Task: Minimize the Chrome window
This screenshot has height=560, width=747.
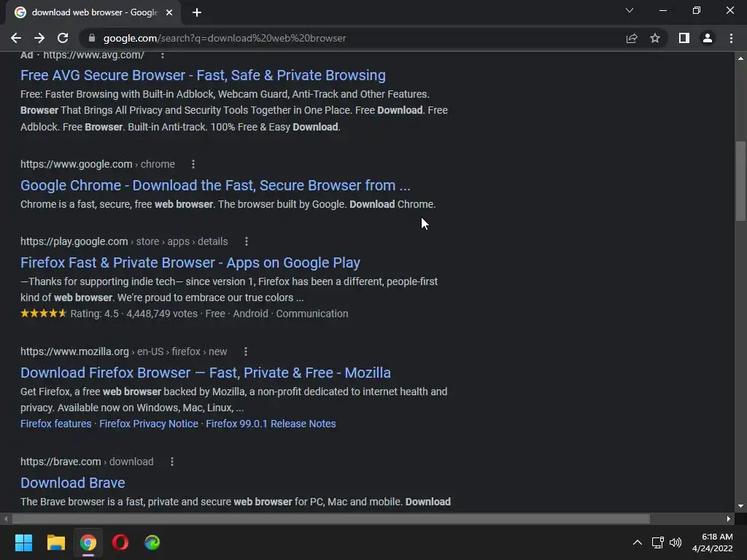Action: pyautogui.click(x=662, y=10)
